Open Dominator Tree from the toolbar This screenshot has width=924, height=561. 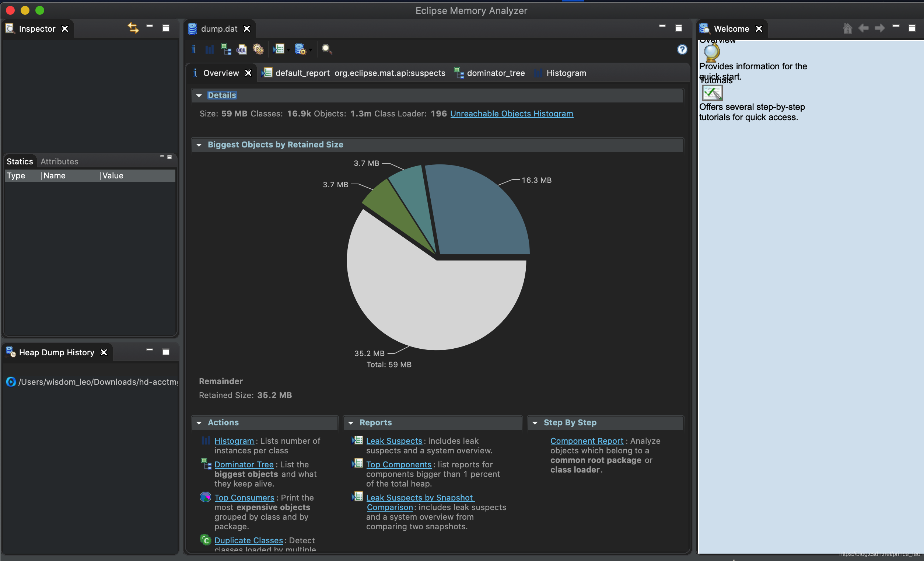pyautogui.click(x=226, y=49)
